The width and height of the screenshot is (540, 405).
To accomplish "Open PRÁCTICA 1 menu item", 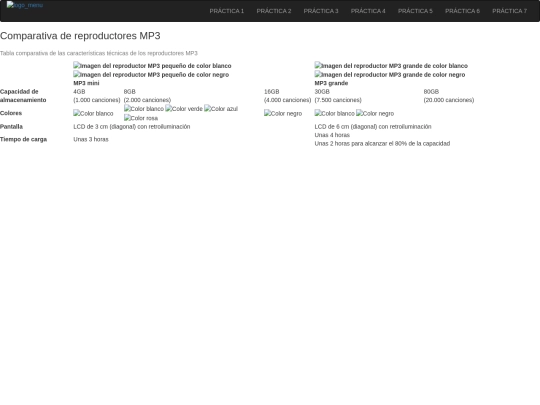I will (x=227, y=11).
